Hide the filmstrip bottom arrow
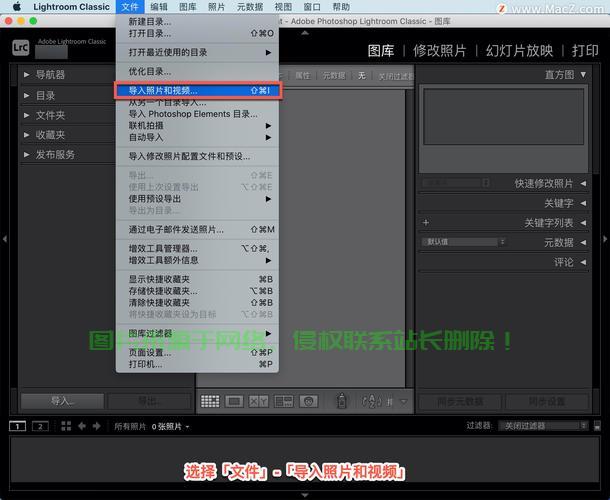 tap(305, 495)
